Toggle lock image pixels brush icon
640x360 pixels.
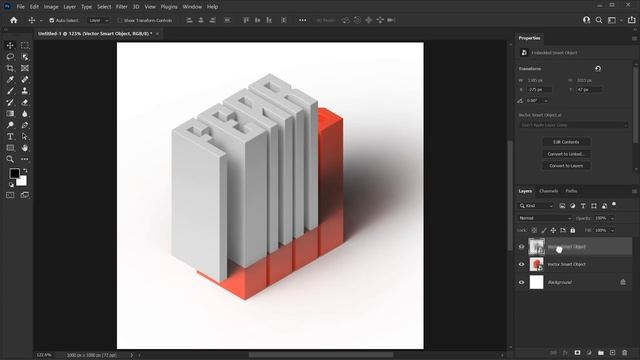point(544,231)
